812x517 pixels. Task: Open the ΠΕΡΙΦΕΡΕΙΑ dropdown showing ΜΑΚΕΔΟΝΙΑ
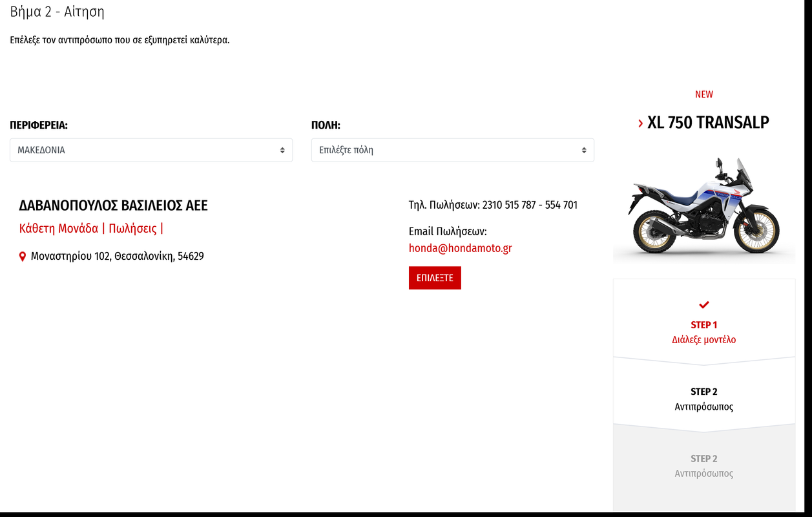pos(151,150)
